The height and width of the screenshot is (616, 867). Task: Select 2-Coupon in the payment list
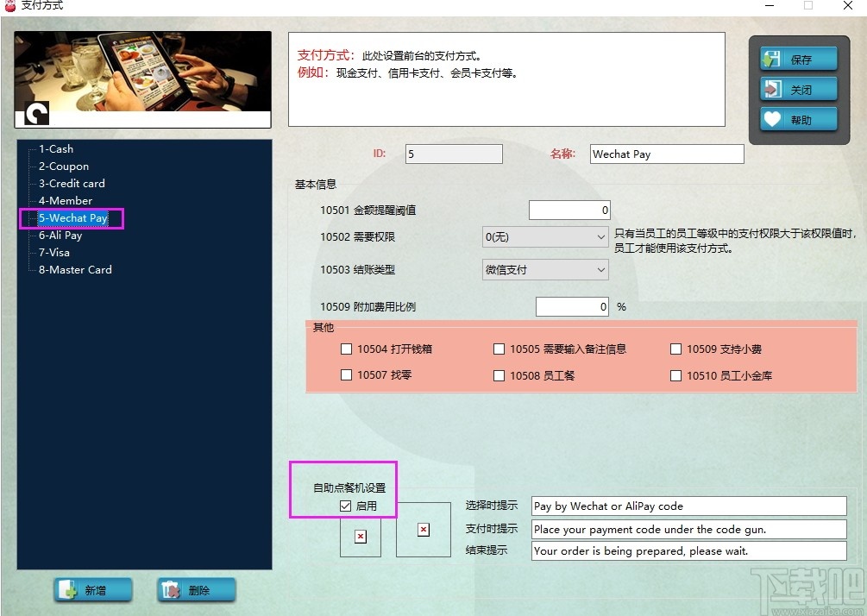coord(61,166)
